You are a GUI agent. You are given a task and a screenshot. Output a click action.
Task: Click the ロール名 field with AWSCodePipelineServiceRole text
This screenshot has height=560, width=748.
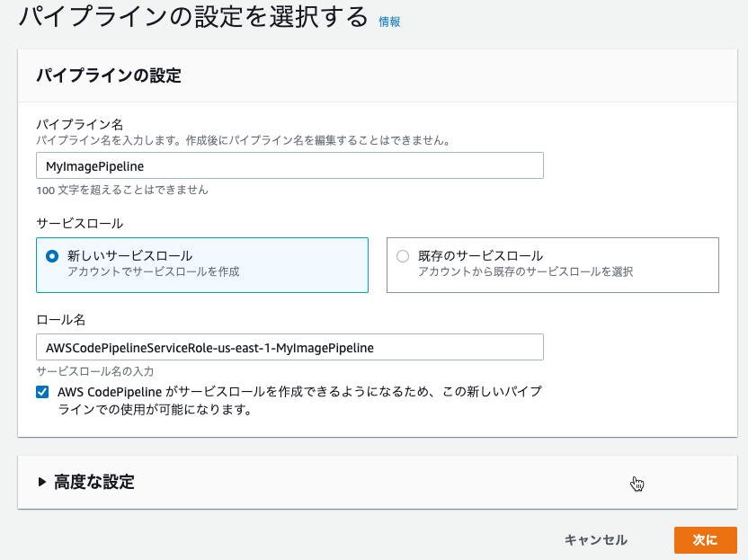click(289, 347)
